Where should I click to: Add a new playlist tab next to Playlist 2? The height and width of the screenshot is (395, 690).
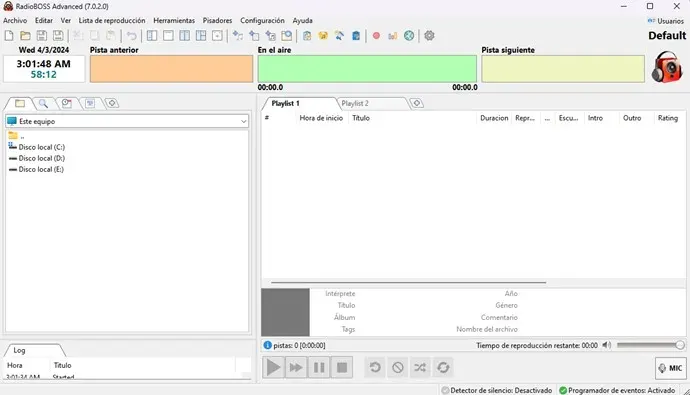point(417,103)
